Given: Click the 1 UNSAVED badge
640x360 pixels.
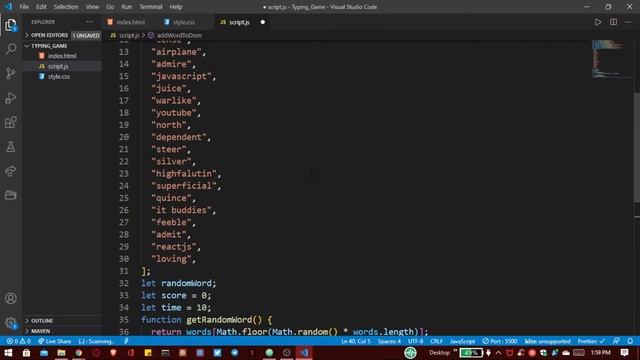Looking at the screenshot, I should [x=86, y=36].
